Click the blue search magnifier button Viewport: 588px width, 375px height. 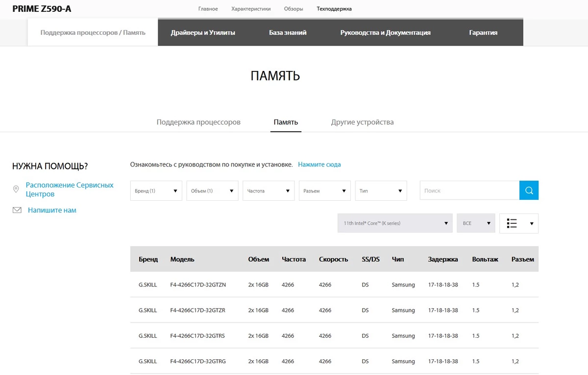pyautogui.click(x=529, y=190)
